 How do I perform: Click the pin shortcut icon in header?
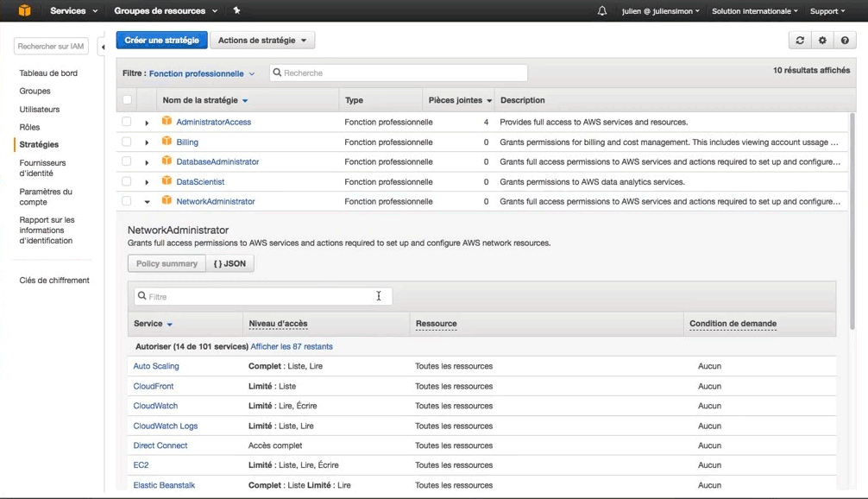(x=236, y=10)
